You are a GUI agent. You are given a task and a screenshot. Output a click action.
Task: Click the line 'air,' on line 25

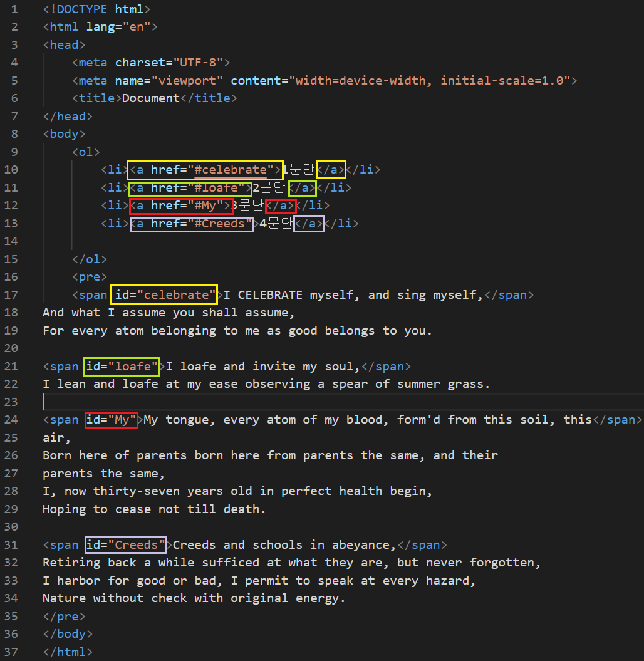(x=56, y=438)
